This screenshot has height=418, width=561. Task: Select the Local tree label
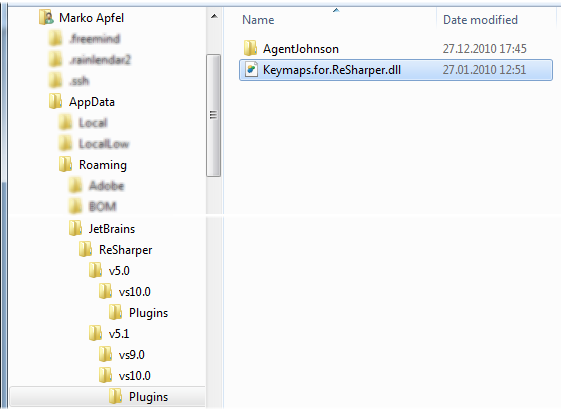coord(93,123)
